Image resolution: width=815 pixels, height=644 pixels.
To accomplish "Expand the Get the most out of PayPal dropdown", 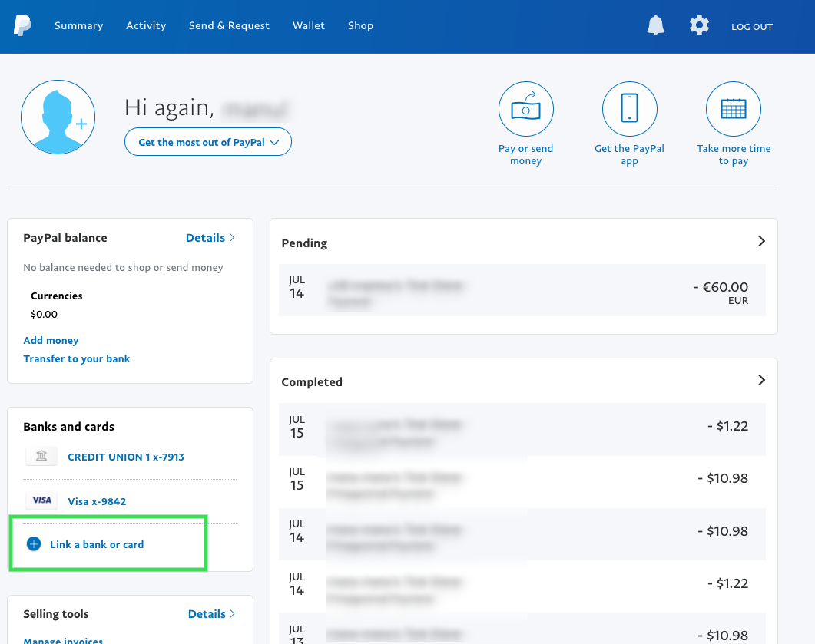I will click(x=208, y=142).
